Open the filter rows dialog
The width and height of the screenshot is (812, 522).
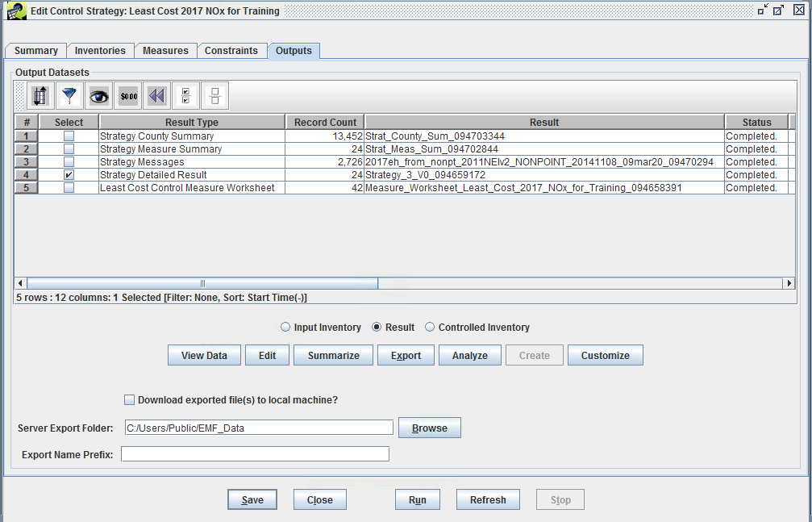[69, 95]
